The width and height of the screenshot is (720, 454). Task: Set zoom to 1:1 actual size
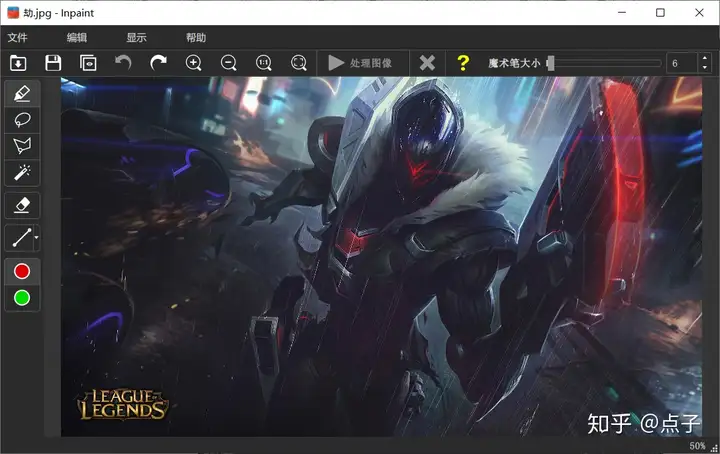point(264,63)
